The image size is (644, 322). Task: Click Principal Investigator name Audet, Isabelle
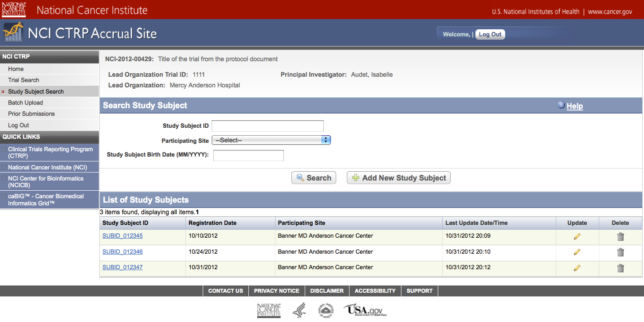(x=372, y=75)
